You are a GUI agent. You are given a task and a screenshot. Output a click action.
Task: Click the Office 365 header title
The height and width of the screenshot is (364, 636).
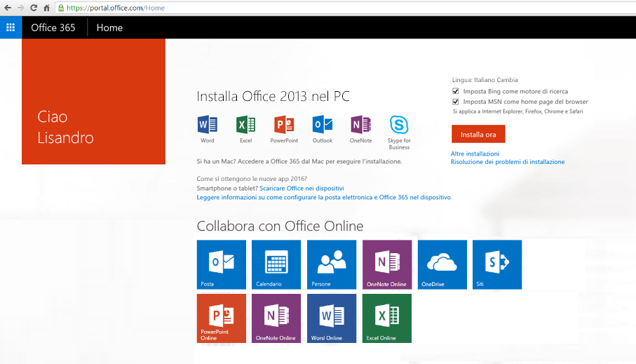pyautogui.click(x=53, y=27)
